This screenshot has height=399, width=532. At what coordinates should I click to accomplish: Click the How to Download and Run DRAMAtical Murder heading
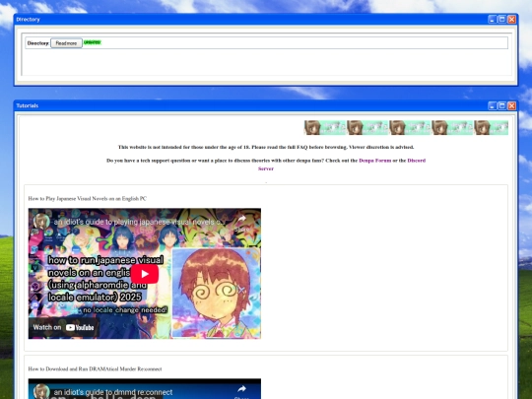[95, 368]
